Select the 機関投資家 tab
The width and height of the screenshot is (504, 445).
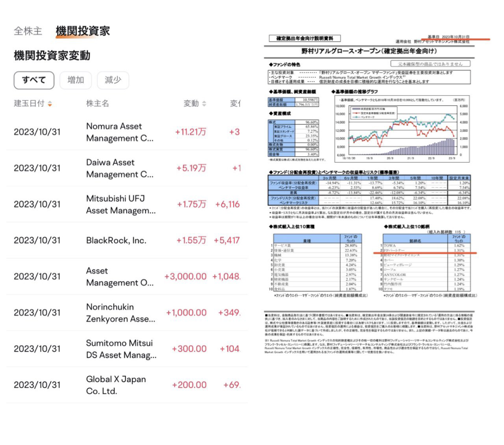pyautogui.click(x=83, y=31)
